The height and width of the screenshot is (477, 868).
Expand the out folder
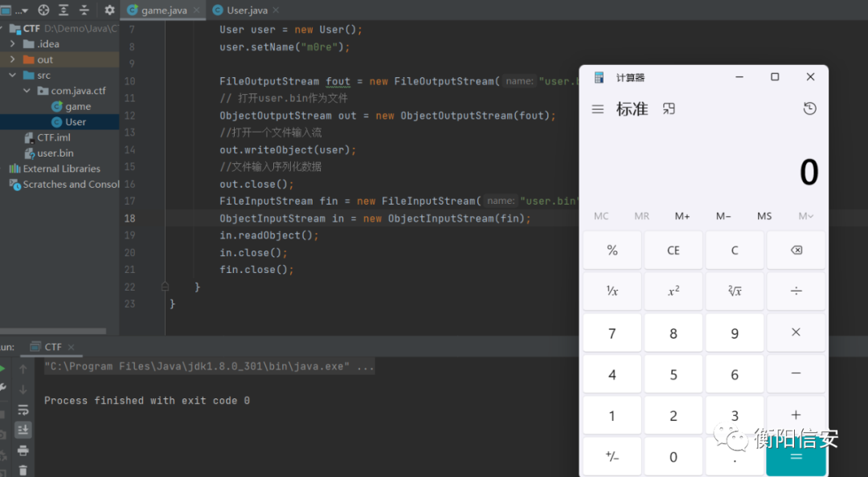pyautogui.click(x=13, y=59)
